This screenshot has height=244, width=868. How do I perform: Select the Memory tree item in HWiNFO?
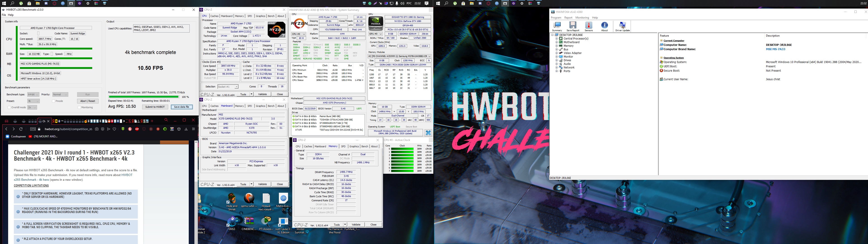568,46
